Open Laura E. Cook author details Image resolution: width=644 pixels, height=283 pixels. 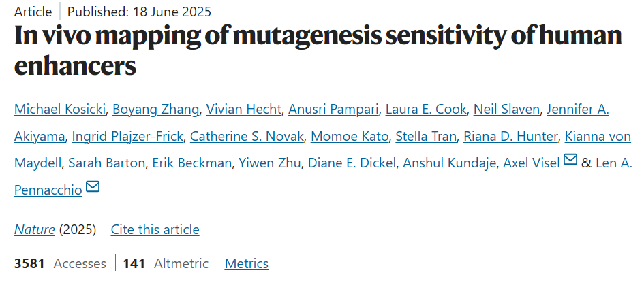click(425, 109)
